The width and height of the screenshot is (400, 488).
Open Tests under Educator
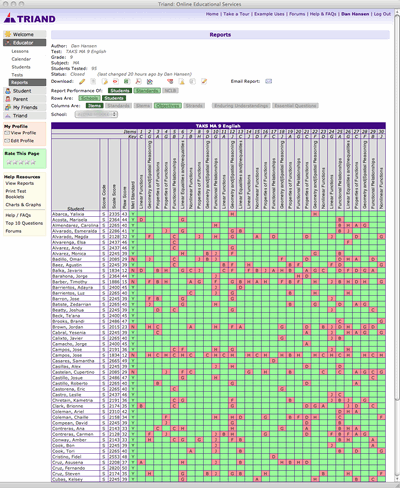click(17, 75)
